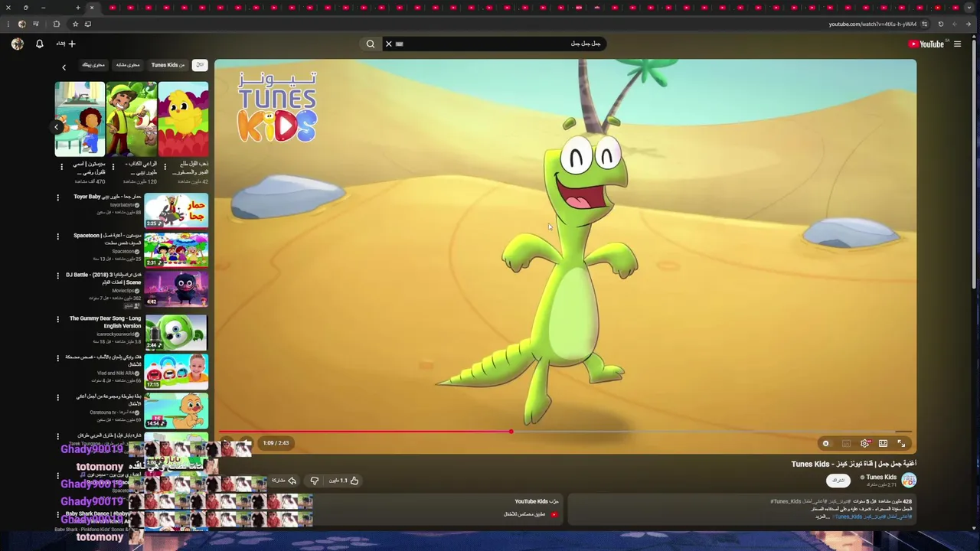Image resolution: width=980 pixels, height=551 pixels.
Task: Open the on-screen keyboard in search box
Action: coord(399,44)
